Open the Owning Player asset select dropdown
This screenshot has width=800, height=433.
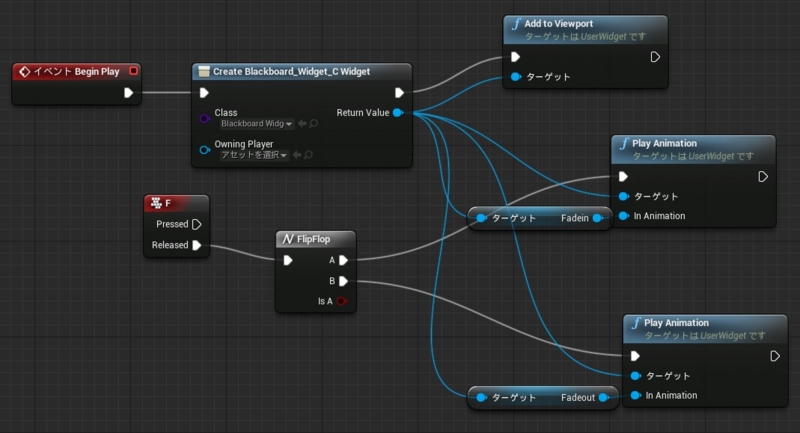pyautogui.click(x=254, y=155)
